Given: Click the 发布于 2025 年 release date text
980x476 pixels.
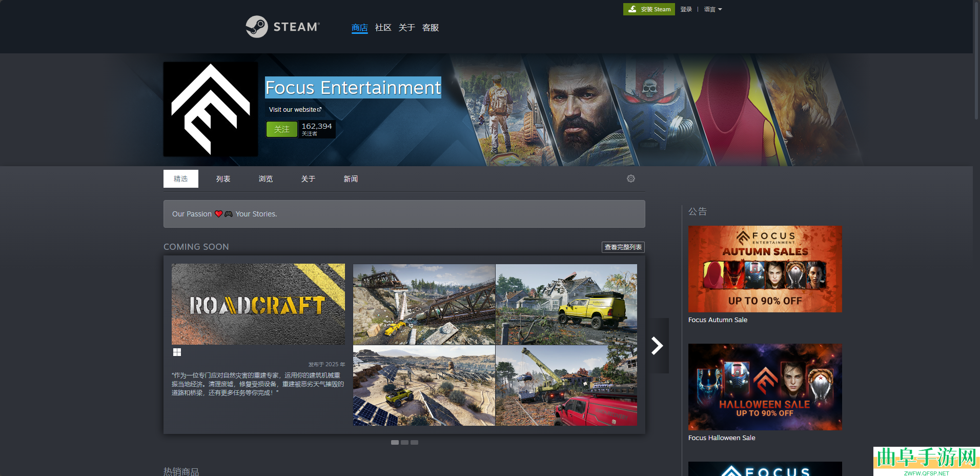Looking at the screenshot, I should [x=326, y=364].
